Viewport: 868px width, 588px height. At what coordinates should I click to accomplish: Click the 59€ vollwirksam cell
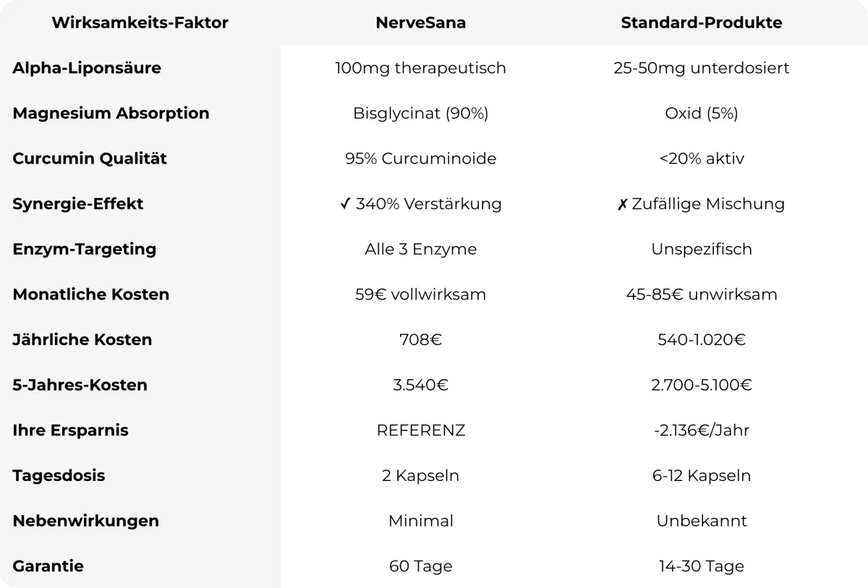click(x=421, y=294)
